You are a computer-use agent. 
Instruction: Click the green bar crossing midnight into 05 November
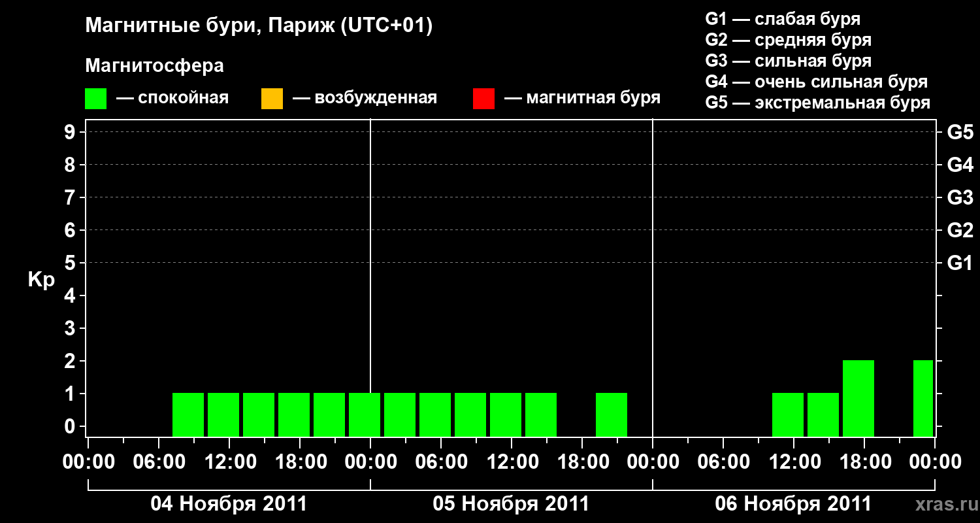pos(365,414)
